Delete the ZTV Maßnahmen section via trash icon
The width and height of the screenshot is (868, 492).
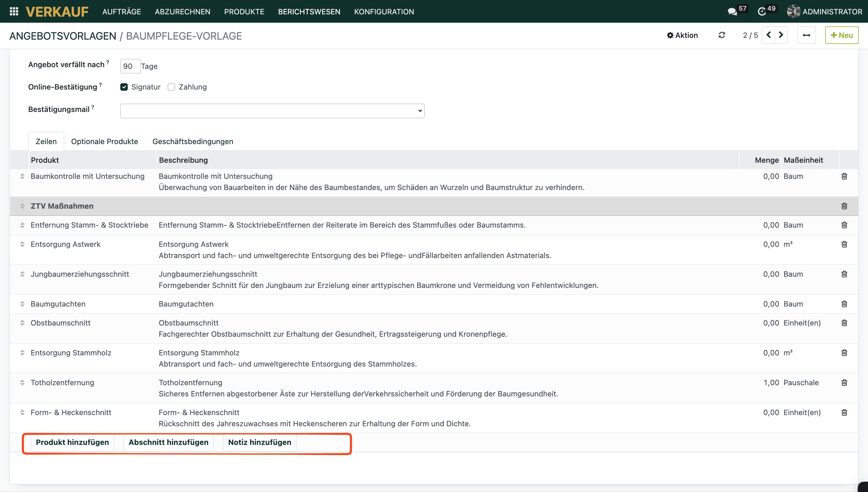pyautogui.click(x=844, y=206)
